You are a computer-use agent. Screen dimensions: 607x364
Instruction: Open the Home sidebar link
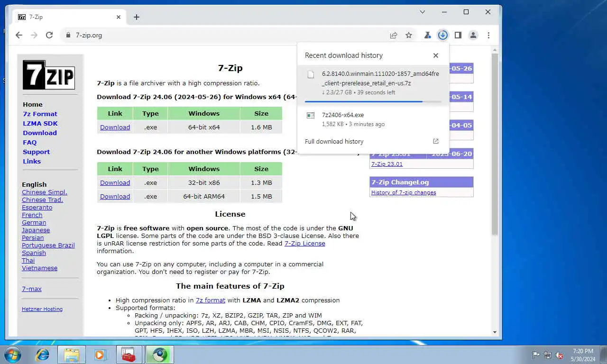tap(33, 104)
